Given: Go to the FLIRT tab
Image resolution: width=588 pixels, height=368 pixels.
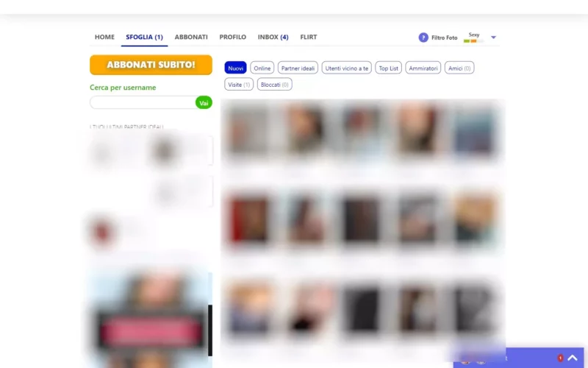Looking at the screenshot, I should [x=309, y=37].
